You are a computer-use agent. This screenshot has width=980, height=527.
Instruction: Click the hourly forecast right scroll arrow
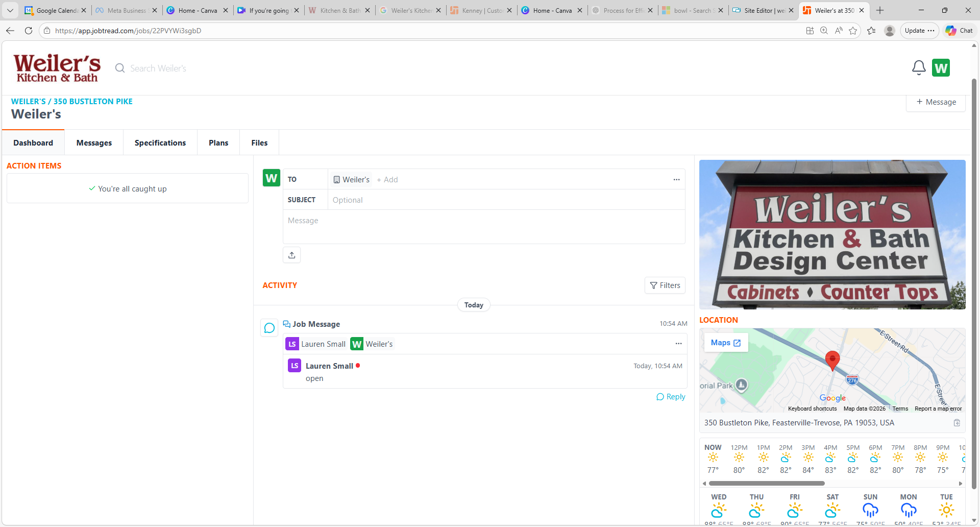point(961,483)
